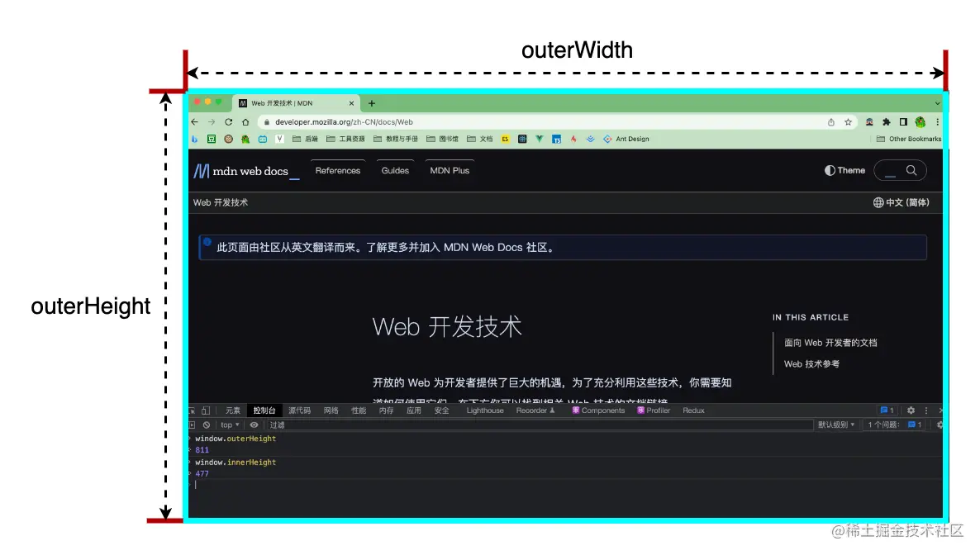Open the 教程与手册 bookmark folder
Screen dimensions: 980x555
point(396,139)
